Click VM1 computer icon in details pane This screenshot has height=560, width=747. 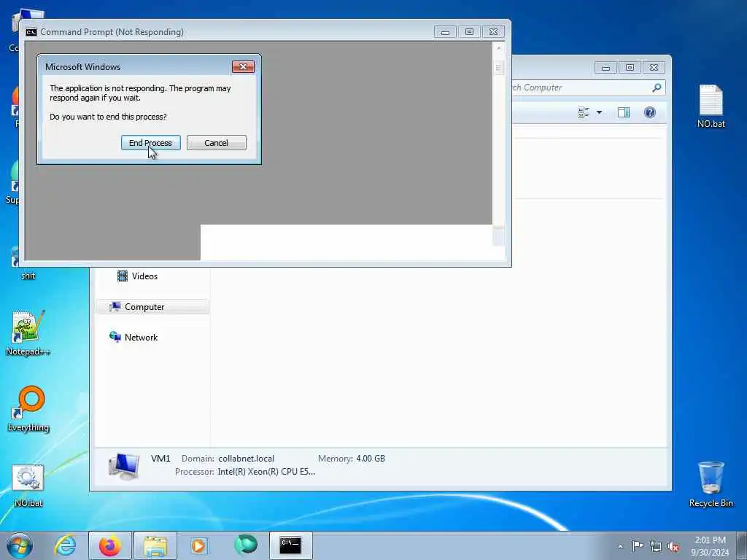coord(124,466)
